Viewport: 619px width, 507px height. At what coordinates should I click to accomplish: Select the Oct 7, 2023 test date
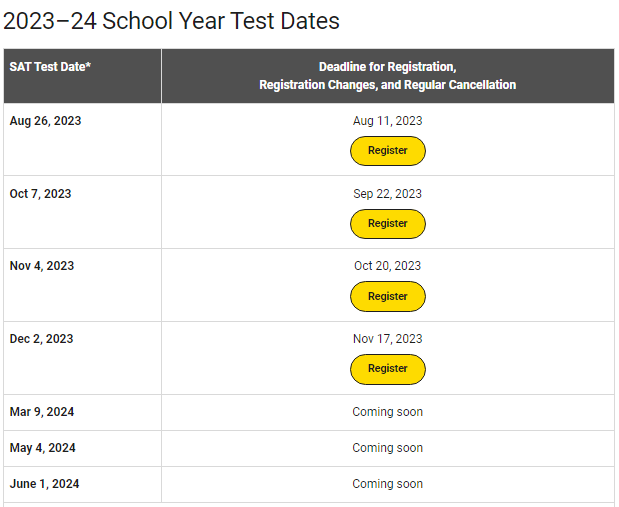pos(40,194)
